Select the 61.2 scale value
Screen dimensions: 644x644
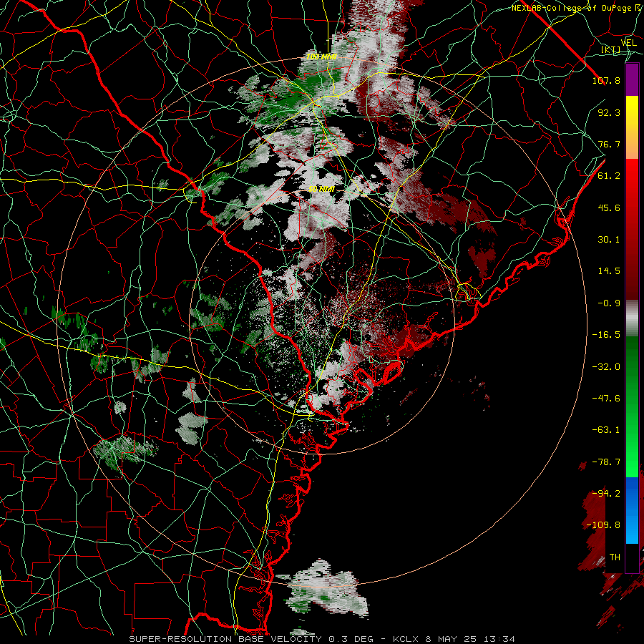click(x=609, y=176)
